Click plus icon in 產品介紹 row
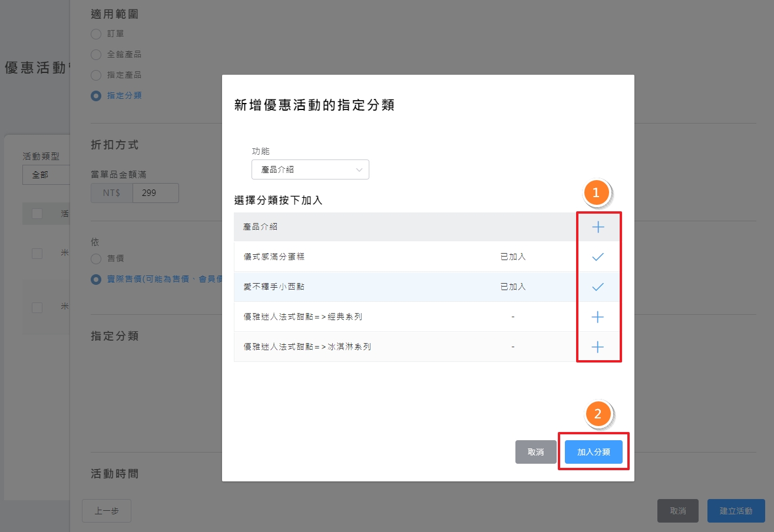The height and width of the screenshot is (532, 774). pos(598,227)
